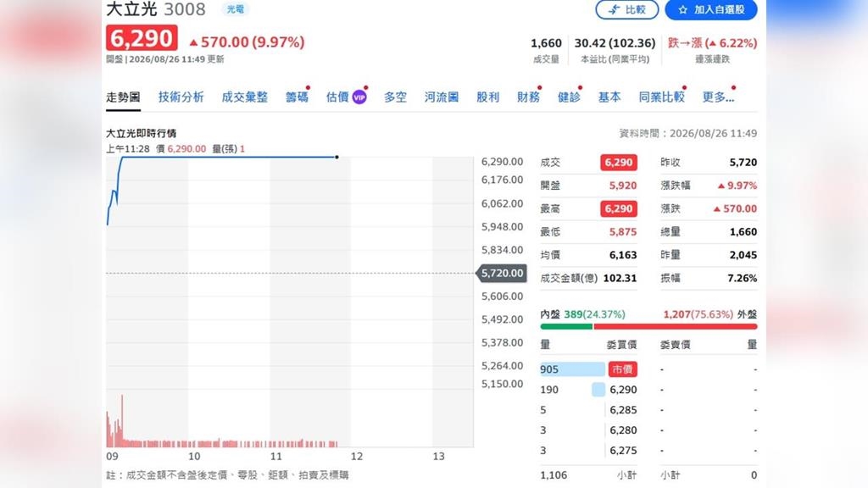Click the 大立光即時行情 heading
The width and height of the screenshot is (868, 488).
[x=142, y=133]
